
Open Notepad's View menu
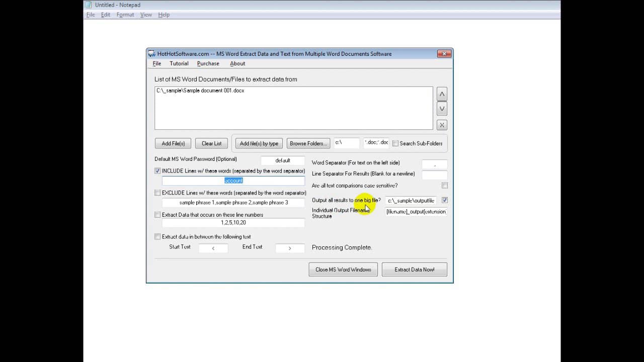point(146,15)
